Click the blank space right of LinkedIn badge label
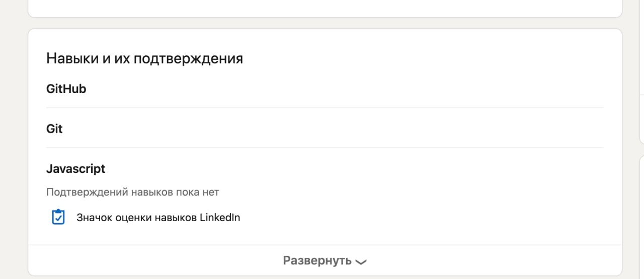The height and width of the screenshot is (279, 644). [423, 218]
